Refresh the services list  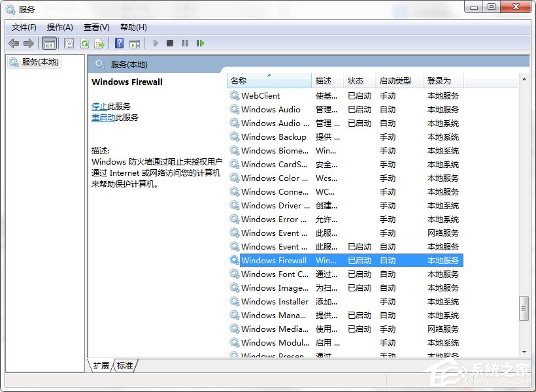point(85,43)
